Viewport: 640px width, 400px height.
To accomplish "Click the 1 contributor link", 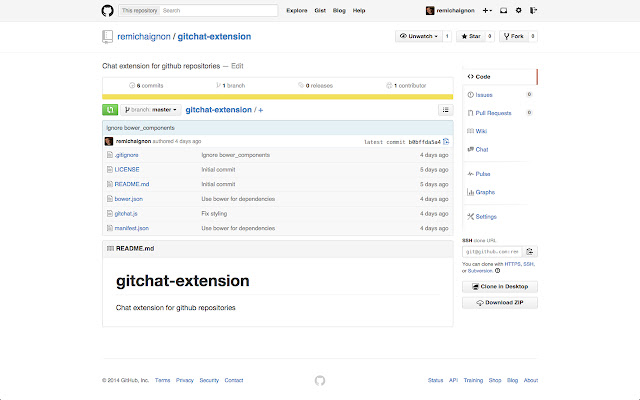I will [406, 86].
